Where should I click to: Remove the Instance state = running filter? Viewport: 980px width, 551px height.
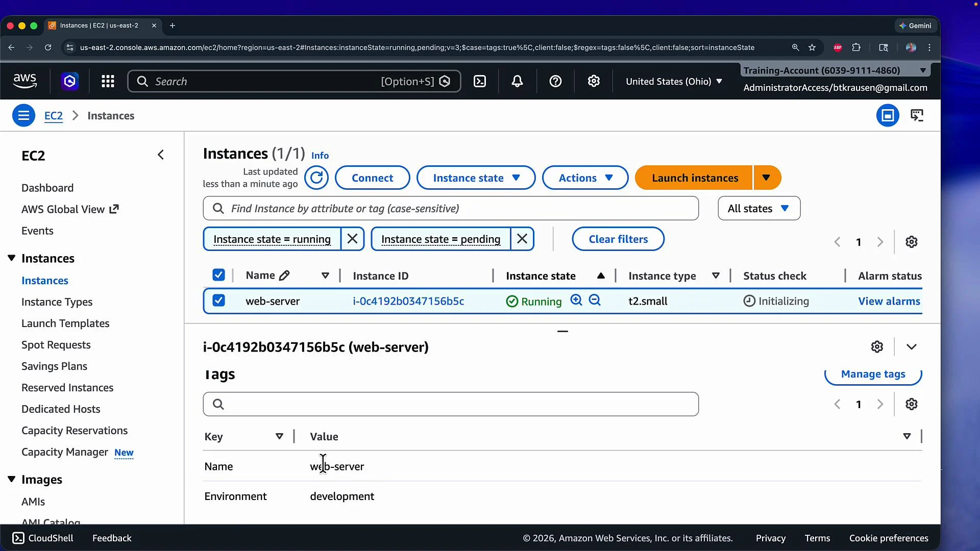pos(352,239)
